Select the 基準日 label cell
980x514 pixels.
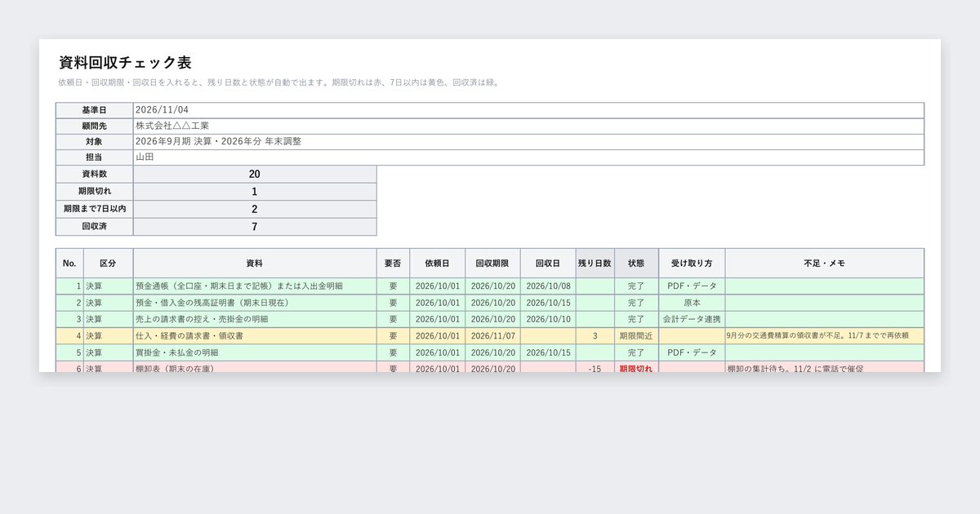[95, 110]
